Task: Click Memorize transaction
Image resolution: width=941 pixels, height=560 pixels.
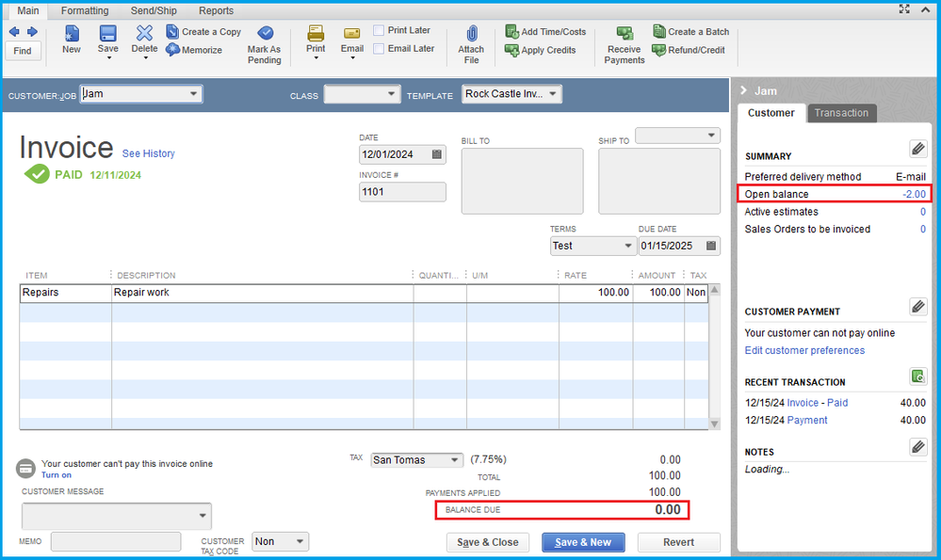Action: [194, 50]
